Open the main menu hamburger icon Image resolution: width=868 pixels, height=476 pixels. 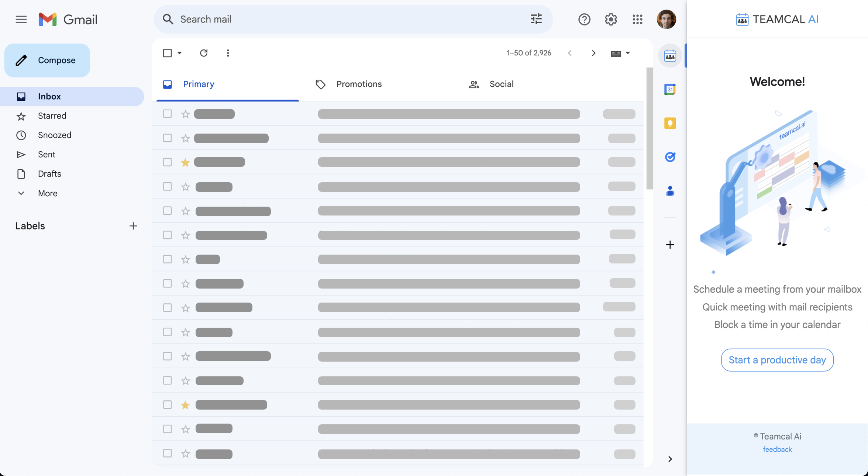pos(21,19)
